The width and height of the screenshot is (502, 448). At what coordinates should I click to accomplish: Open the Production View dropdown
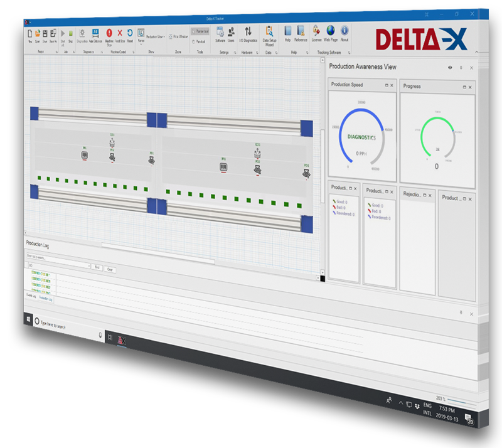pyautogui.click(x=156, y=37)
